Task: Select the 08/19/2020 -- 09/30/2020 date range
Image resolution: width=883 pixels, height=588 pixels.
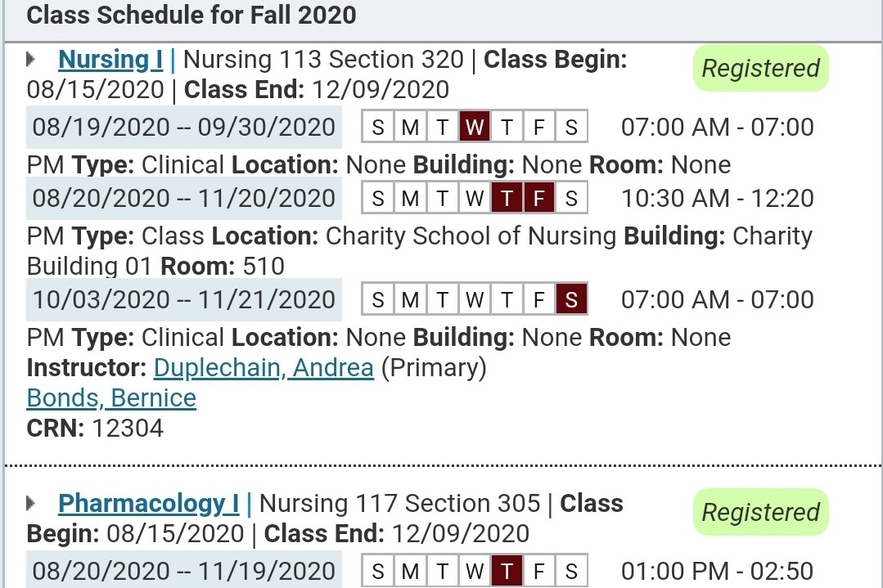Action: (x=184, y=128)
